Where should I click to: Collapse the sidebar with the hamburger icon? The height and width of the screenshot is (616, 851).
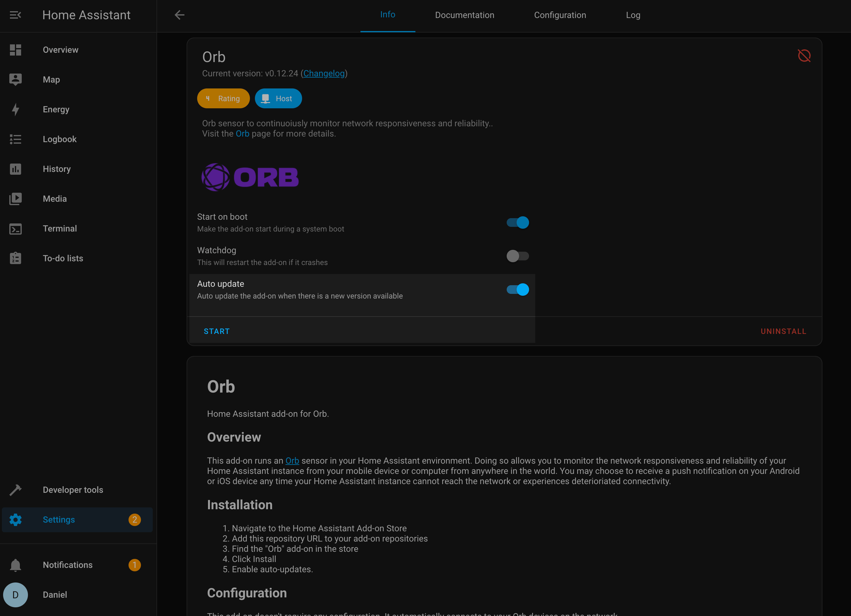[16, 15]
